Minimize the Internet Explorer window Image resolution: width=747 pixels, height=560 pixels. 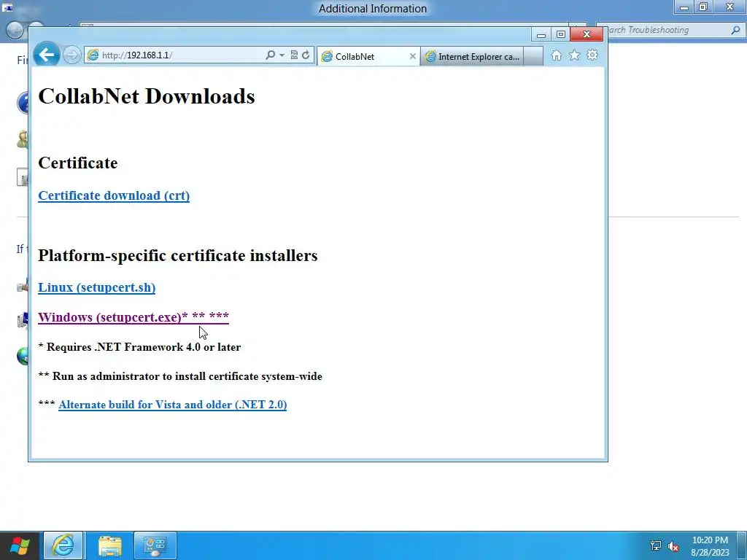pos(541,35)
